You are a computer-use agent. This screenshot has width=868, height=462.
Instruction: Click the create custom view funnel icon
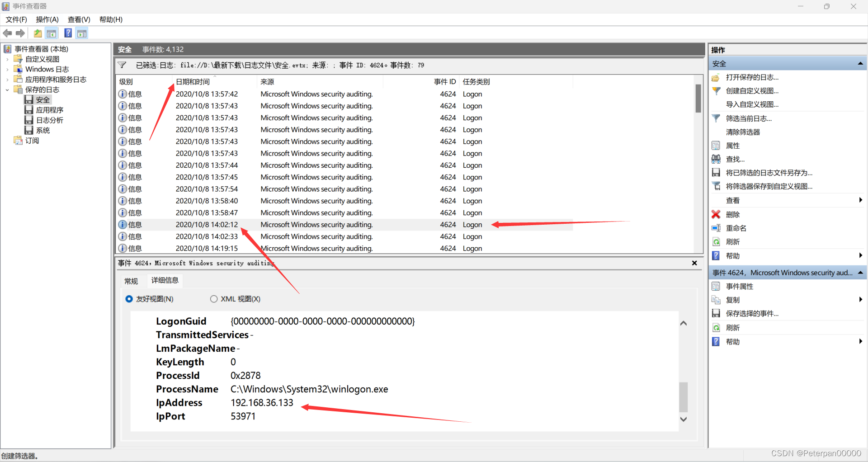[x=716, y=91]
